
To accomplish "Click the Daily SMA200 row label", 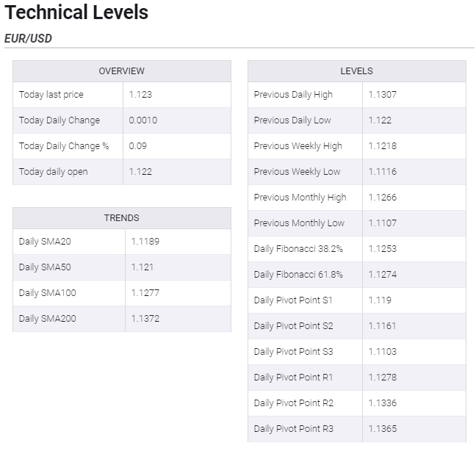I will click(47, 319).
